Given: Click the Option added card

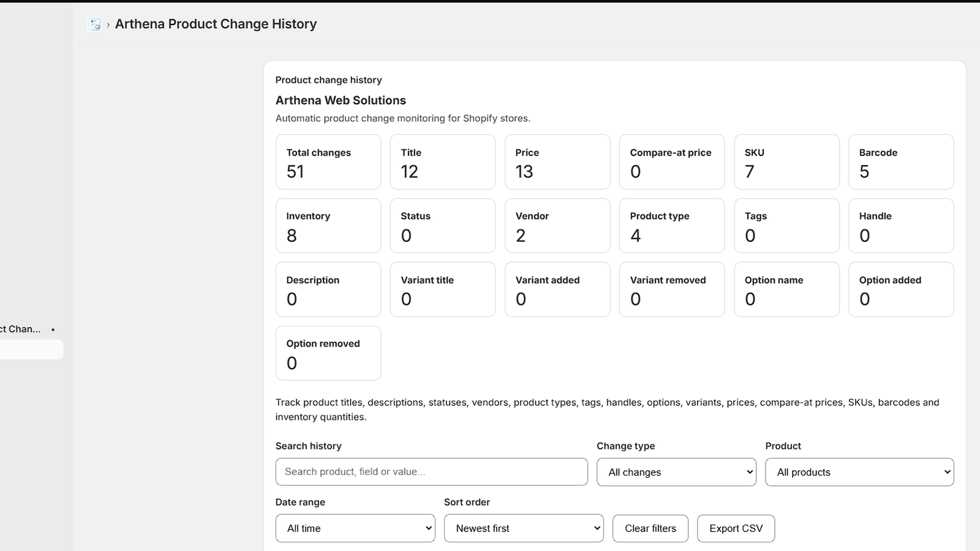Looking at the screenshot, I should [901, 290].
